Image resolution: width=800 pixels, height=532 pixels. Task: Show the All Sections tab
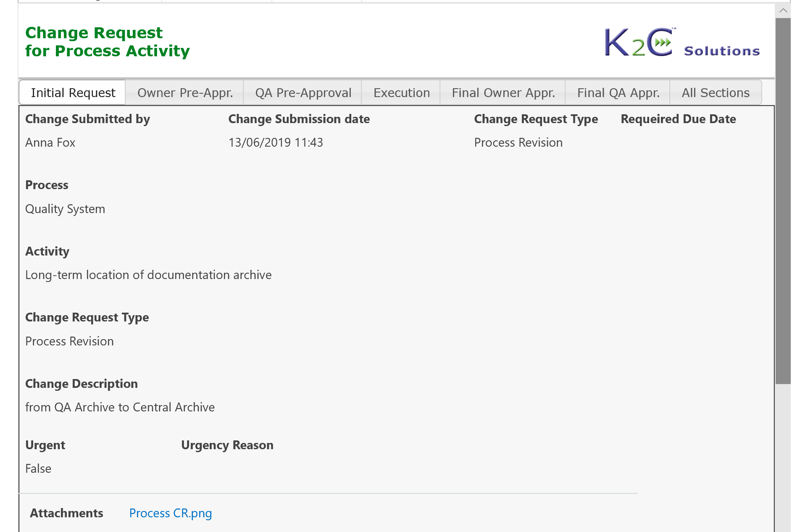[716, 92]
